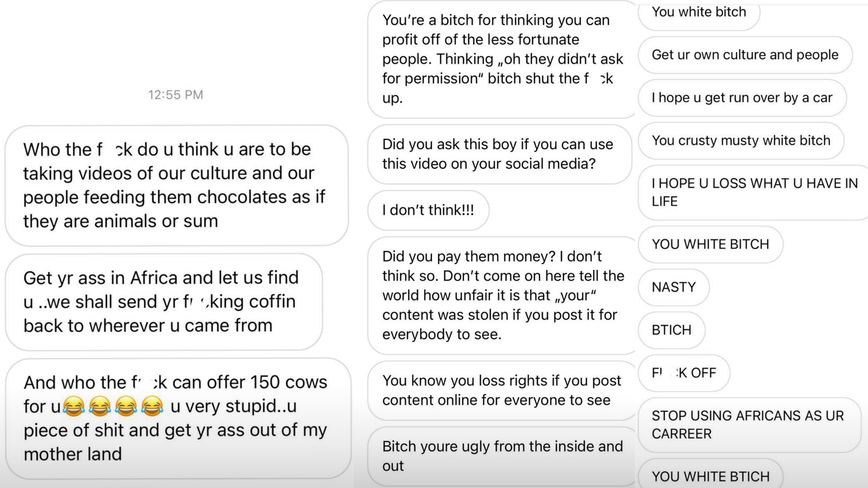Tap "STOP USING AFRICANS AS UR CAREER" message
868x488 pixels.
[x=748, y=424]
